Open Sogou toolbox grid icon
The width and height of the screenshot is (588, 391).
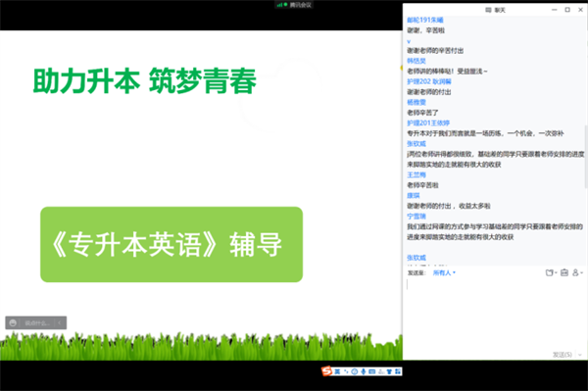point(398,371)
